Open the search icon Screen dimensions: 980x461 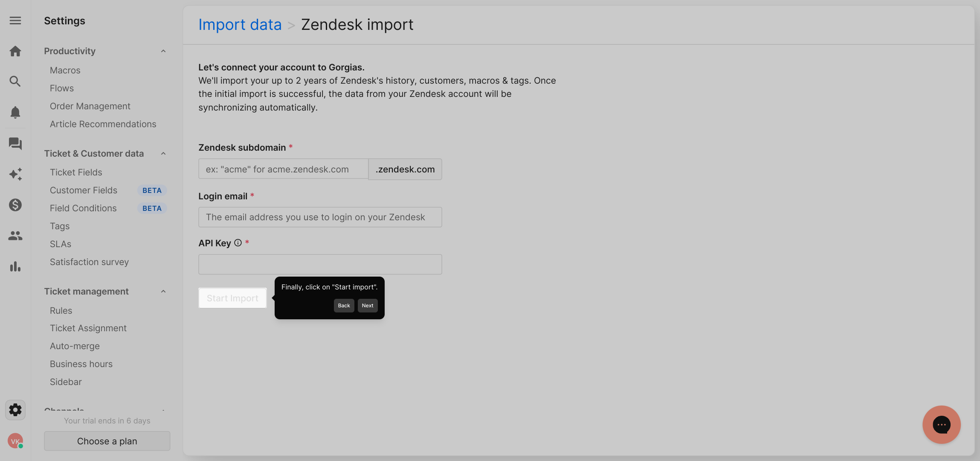point(15,81)
